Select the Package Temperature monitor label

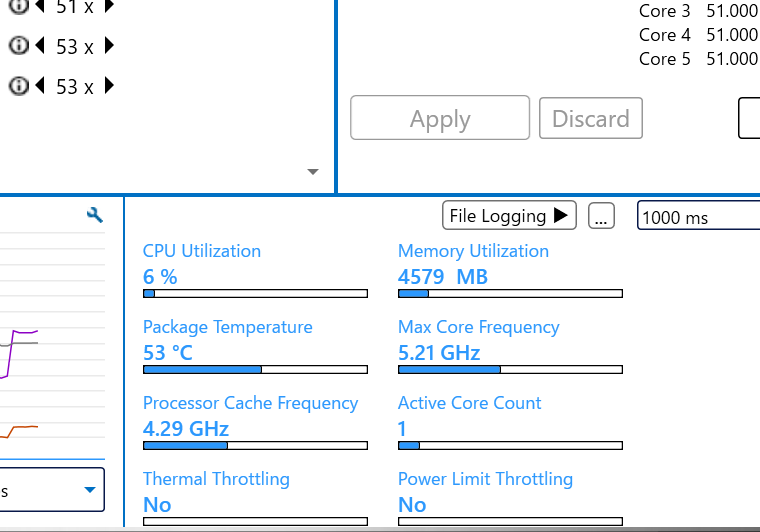[x=227, y=327]
